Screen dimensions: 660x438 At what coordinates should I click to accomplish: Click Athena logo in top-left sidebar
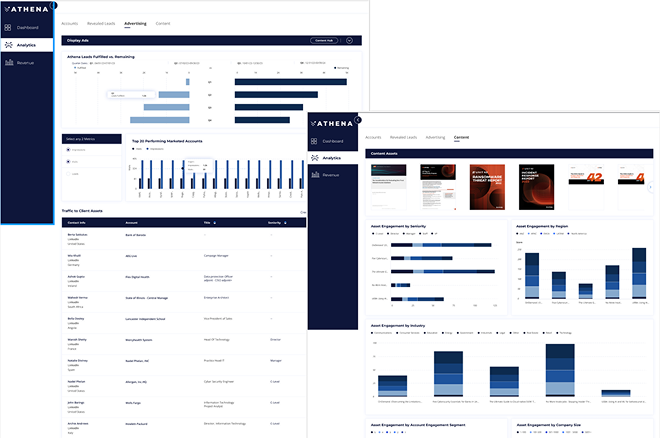[27, 10]
